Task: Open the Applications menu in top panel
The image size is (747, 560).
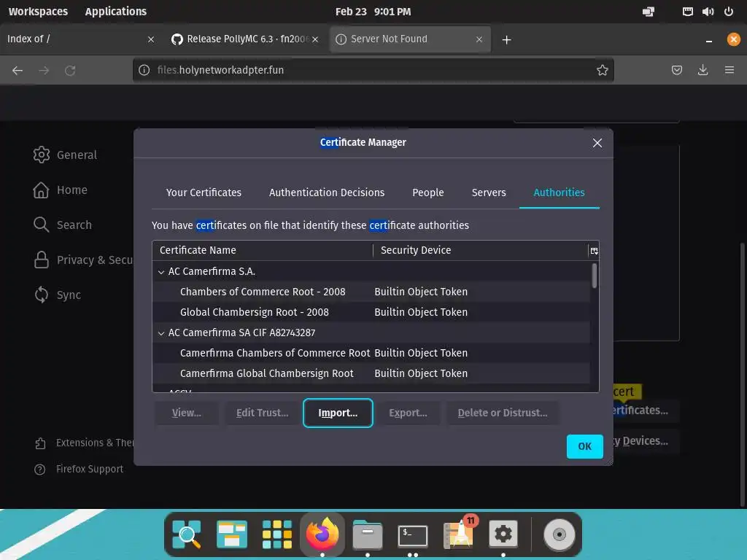Action: coord(116,12)
